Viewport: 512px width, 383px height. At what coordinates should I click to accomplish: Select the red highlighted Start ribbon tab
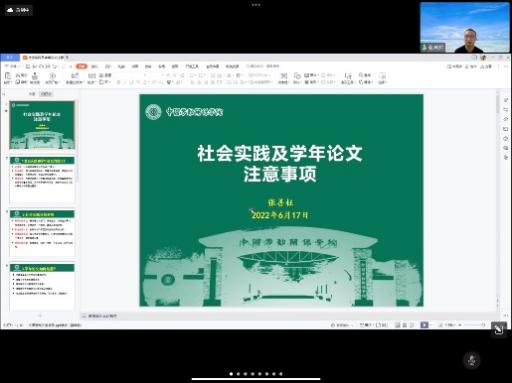82,66
